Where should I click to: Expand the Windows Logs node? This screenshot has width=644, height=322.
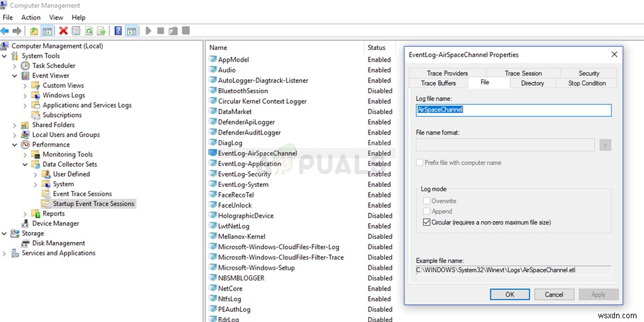click(25, 96)
